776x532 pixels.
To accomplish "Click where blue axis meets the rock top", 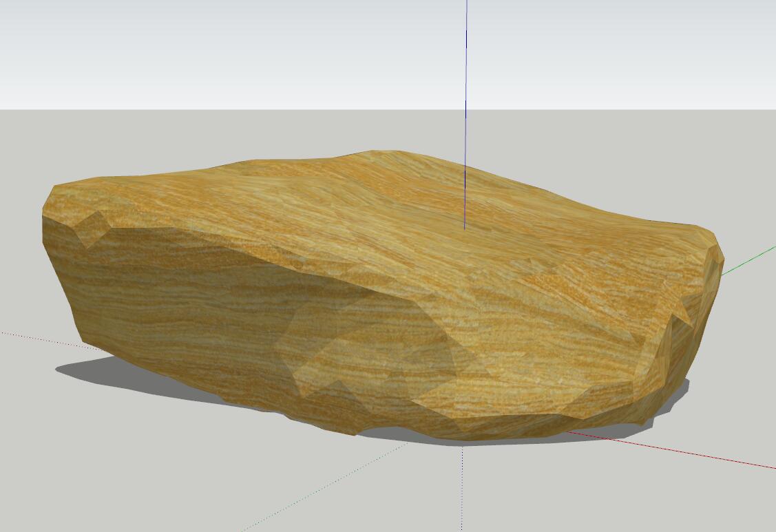I will click(x=465, y=228).
